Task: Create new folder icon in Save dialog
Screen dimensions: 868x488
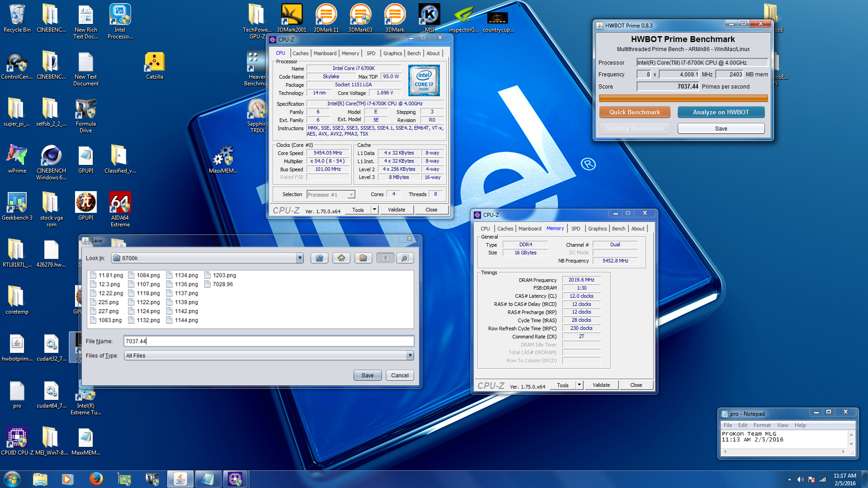Action: (363, 258)
